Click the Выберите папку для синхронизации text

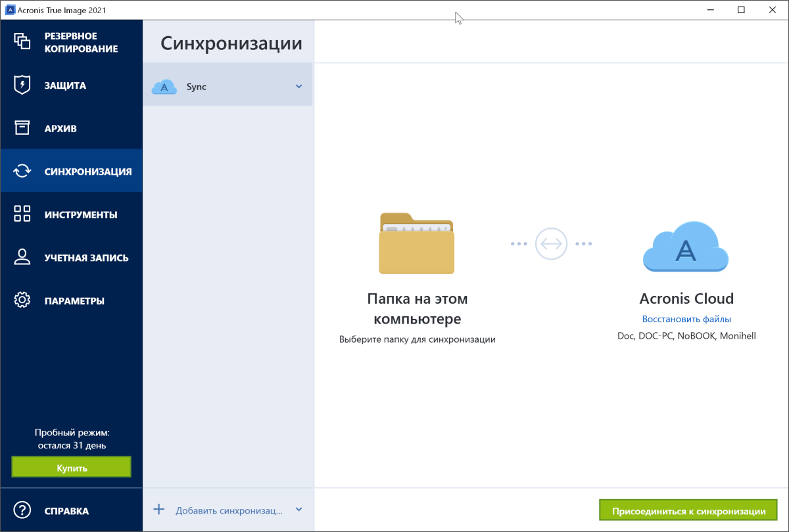pyautogui.click(x=417, y=339)
